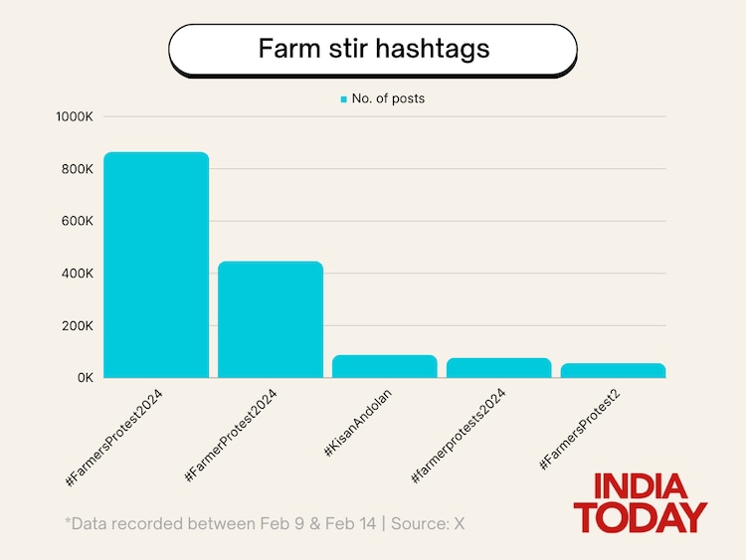Click the #FarmerProtest2024 axis label
The image size is (746, 560).
coord(232,435)
